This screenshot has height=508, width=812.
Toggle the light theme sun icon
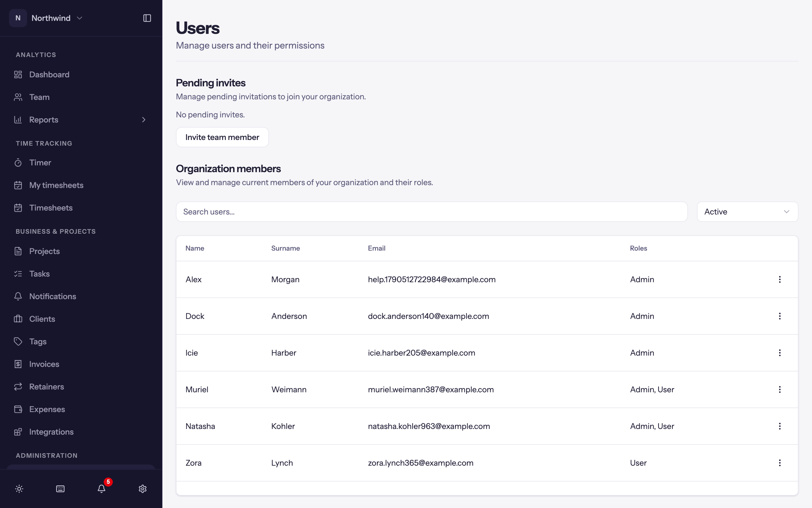pyautogui.click(x=19, y=489)
